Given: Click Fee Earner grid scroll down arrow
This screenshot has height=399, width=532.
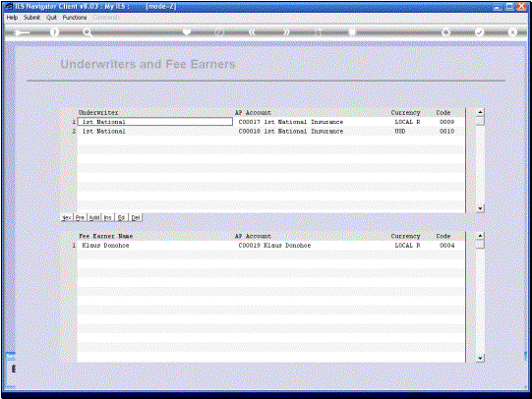Looking at the screenshot, I should tap(480, 358).
